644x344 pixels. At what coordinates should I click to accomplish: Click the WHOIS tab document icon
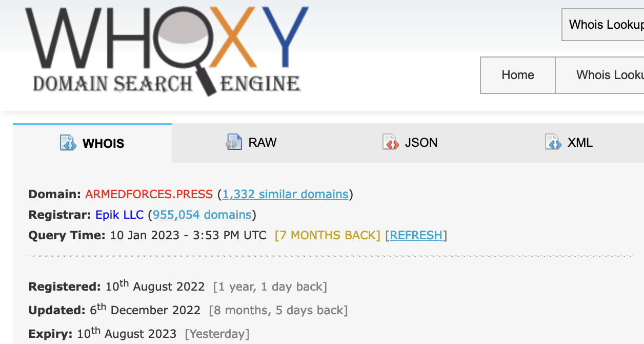[68, 143]
